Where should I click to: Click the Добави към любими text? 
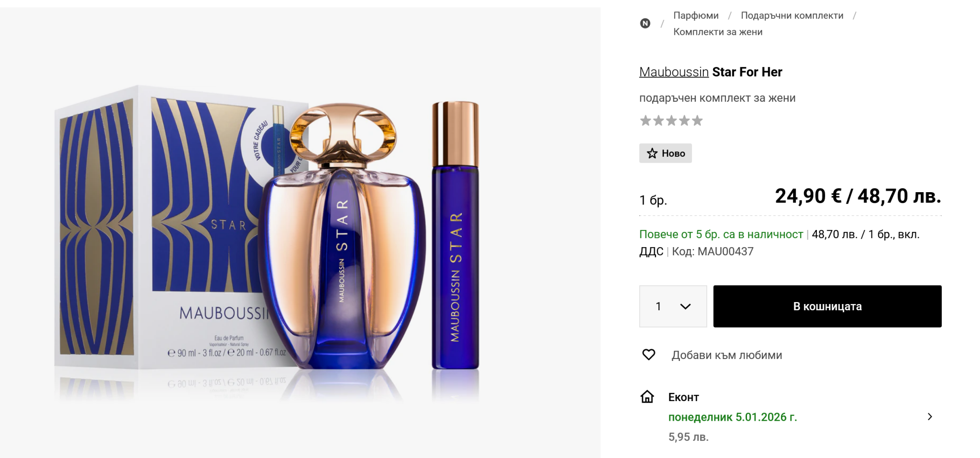tap(726, 355)
